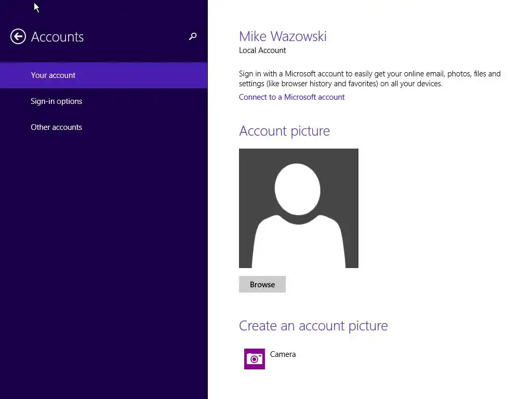Click the Account picture heading

(x=284, y=131)
